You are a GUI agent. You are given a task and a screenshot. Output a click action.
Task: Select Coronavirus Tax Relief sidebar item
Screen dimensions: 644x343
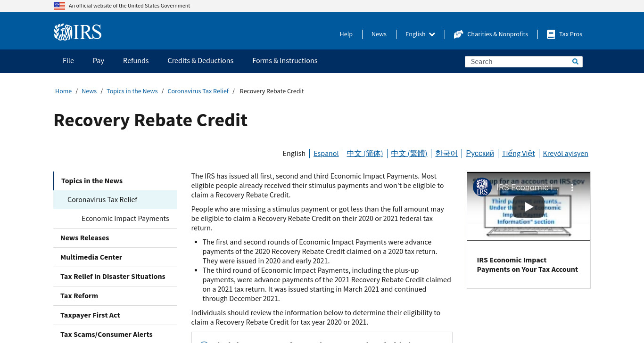click(116, 200)
